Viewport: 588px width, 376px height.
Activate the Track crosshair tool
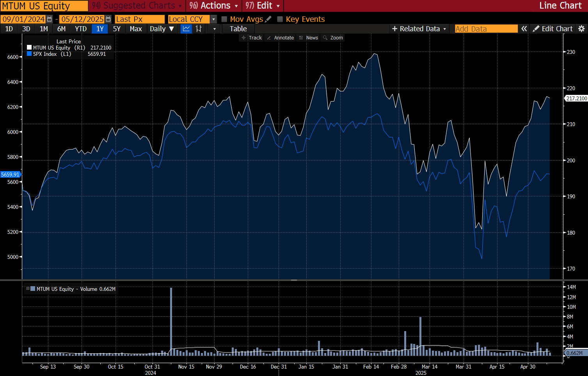coord(252,38)
